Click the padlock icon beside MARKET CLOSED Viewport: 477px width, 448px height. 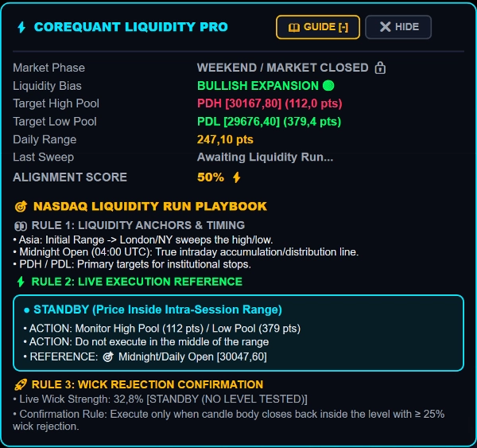tap(380, 68)
